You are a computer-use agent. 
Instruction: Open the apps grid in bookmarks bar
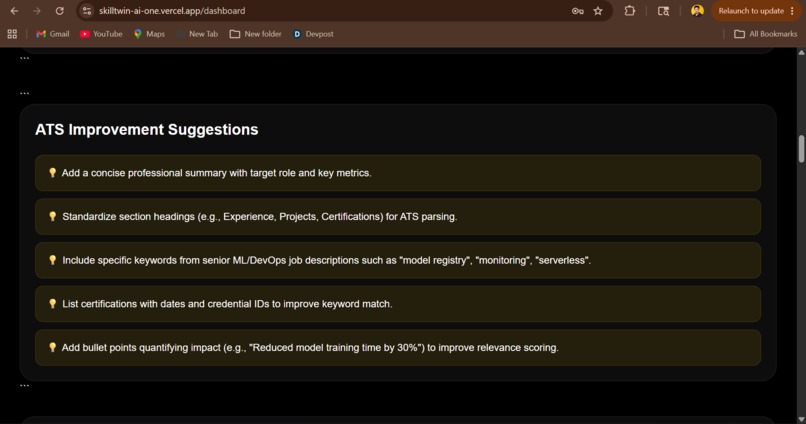[12, 34]
